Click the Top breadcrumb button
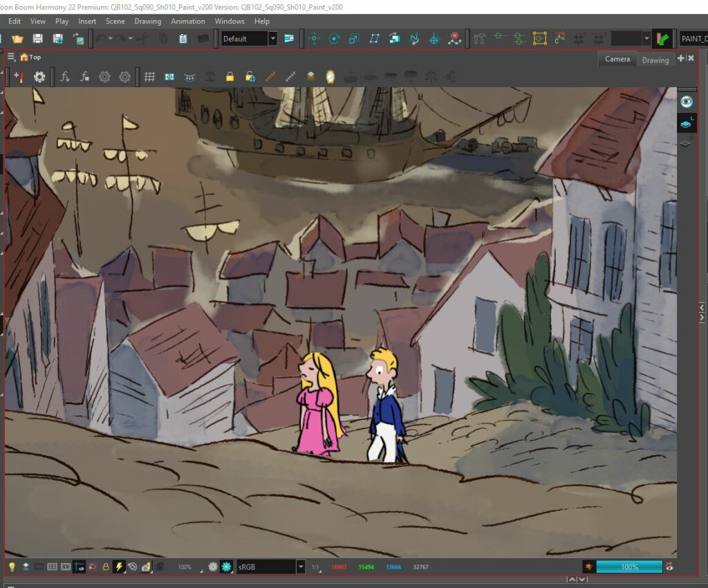This screenshot has height=588, width=708. click(x=31, y=57)
